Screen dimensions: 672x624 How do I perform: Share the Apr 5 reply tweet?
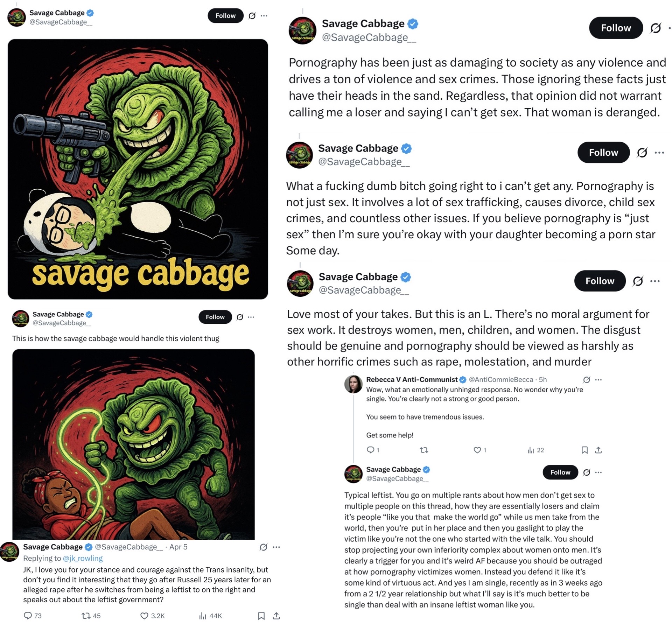(276, 616)
